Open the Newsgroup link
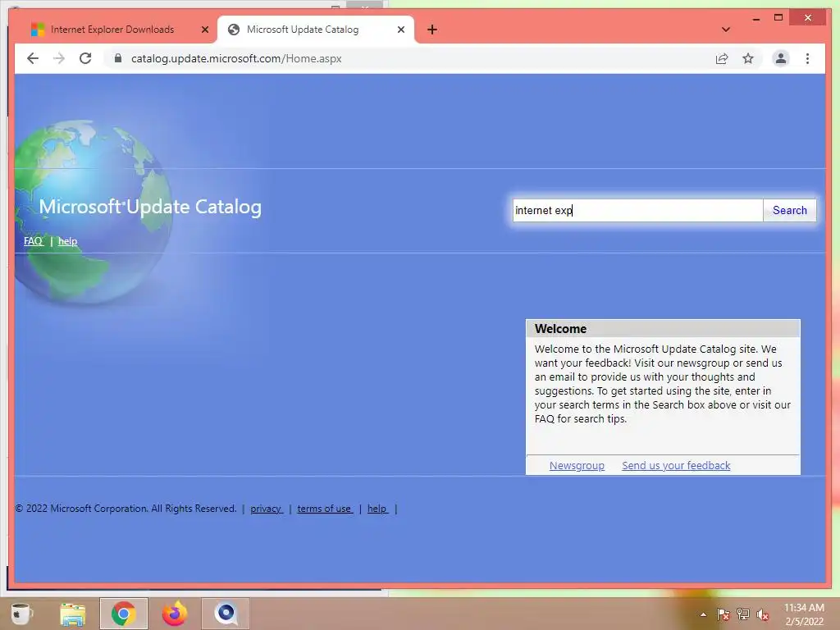The width and height of the screenshot is (840, 630). coord(577,466)
